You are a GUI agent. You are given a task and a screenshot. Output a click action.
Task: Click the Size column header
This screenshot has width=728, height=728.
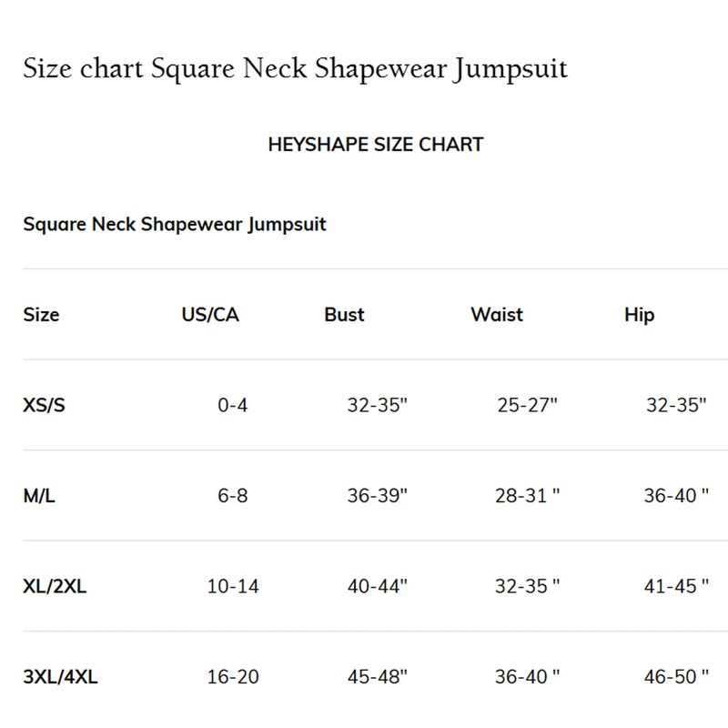pos(41,315)
